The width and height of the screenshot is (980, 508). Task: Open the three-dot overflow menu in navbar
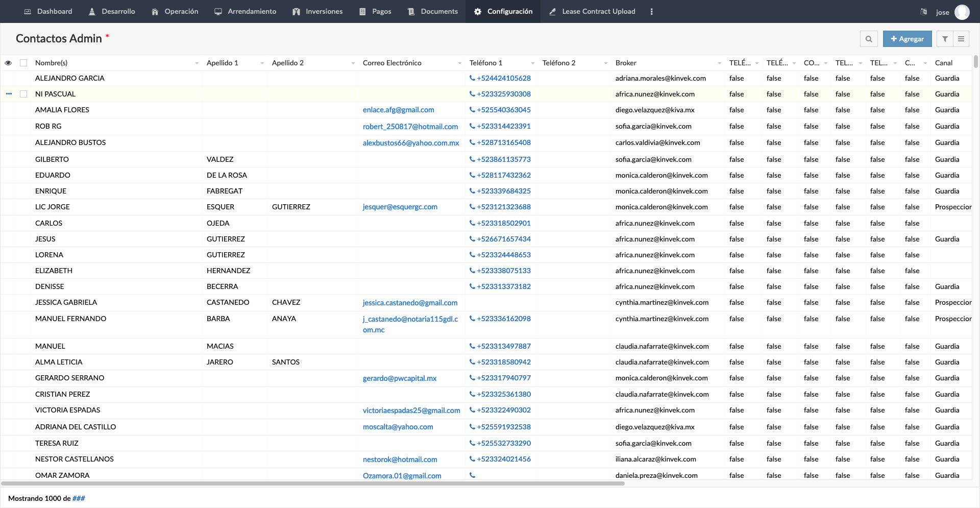click(651, 11)
